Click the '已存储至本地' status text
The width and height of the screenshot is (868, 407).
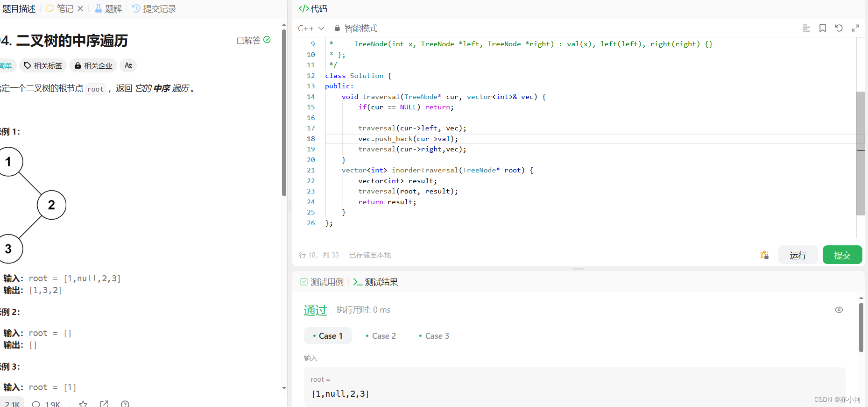(370, 255)
